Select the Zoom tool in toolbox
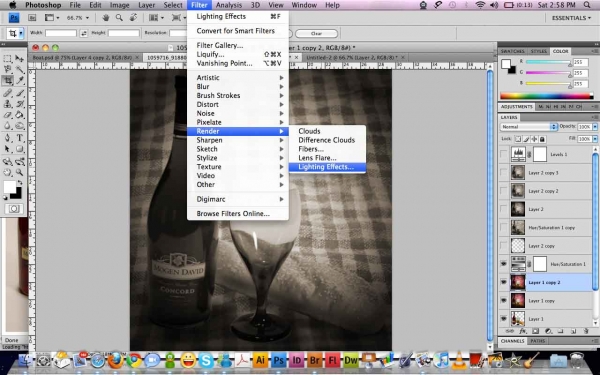Screen dimensions: 600x375 tap(20, 173)
